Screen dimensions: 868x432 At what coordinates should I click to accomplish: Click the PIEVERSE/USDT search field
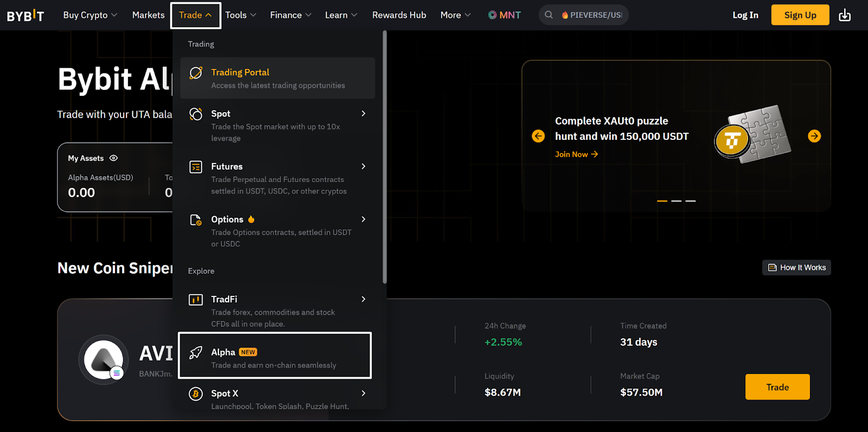pyautogui.click(x=584, y=15)
